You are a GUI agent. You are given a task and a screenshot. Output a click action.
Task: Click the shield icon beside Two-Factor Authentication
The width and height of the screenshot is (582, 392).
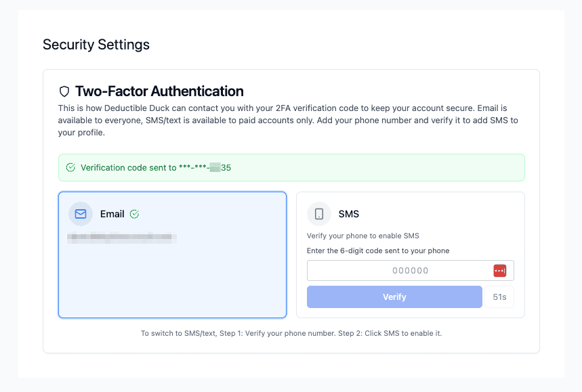coord(65,91)
